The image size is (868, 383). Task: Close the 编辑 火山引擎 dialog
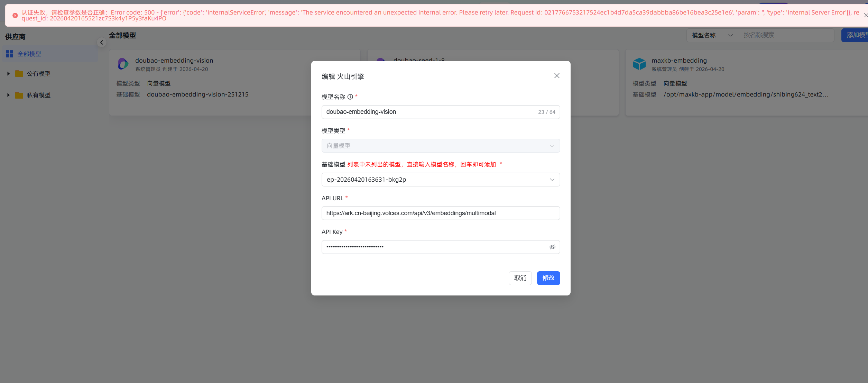click(557, 76)
